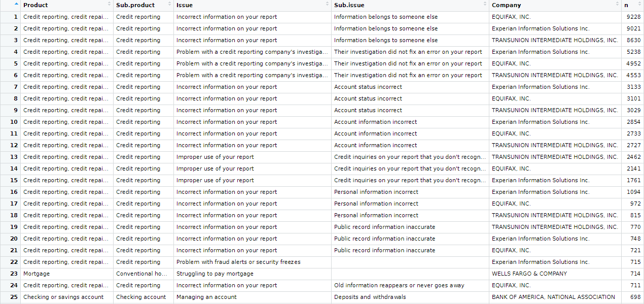
Task: Select the BANK OF AMERICA company cell
Action: click(x=553, y=297)
